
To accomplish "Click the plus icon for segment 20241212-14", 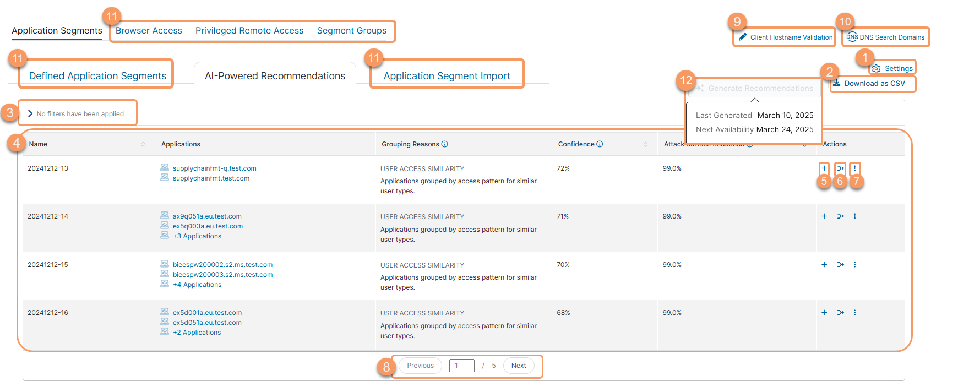I will [824, 216].
